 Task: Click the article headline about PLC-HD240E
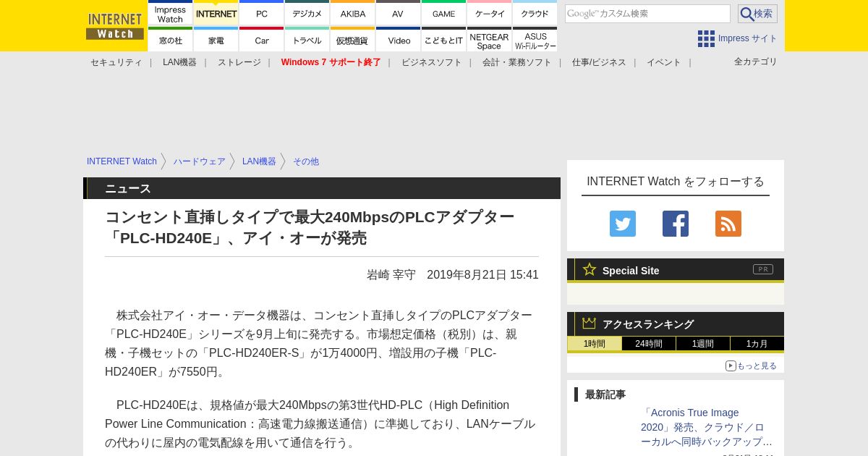pos(310,227)
